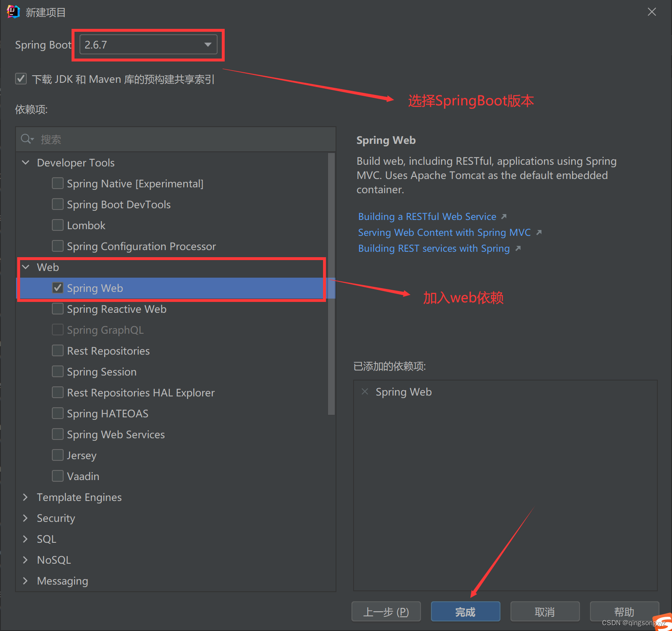Screen dimensions: 672x631
Task: Tick the Lombok checkbox
Action: (58, 225)
